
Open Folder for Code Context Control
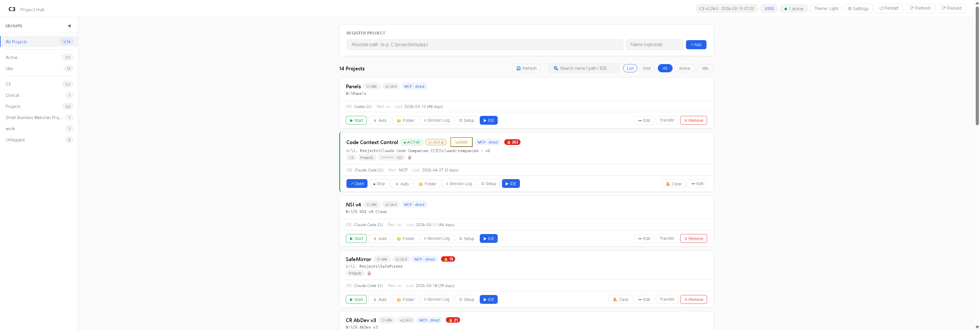point(427,184)
